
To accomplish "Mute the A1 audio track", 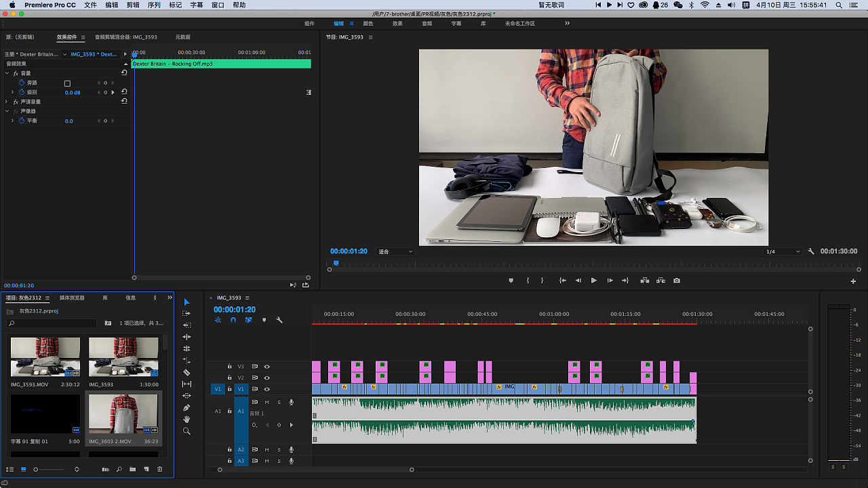I will [267, 402].
